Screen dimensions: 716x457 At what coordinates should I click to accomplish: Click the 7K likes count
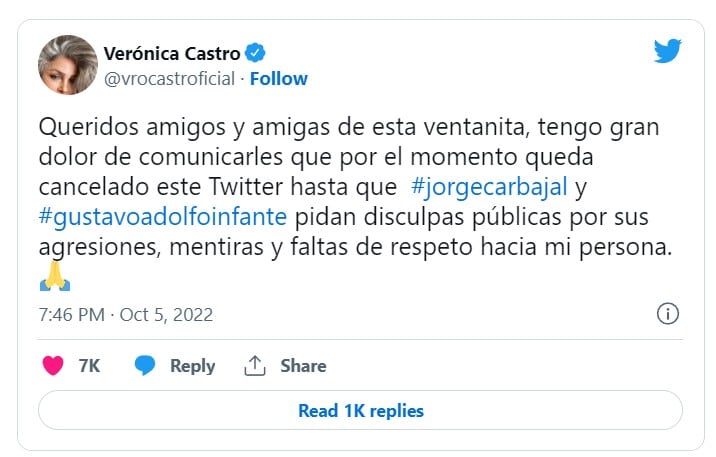89,366
